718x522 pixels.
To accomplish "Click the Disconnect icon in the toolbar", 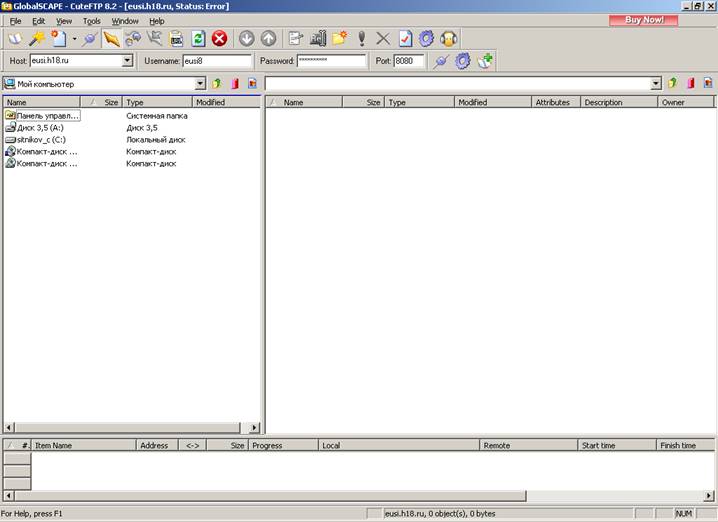I will 133,39.
